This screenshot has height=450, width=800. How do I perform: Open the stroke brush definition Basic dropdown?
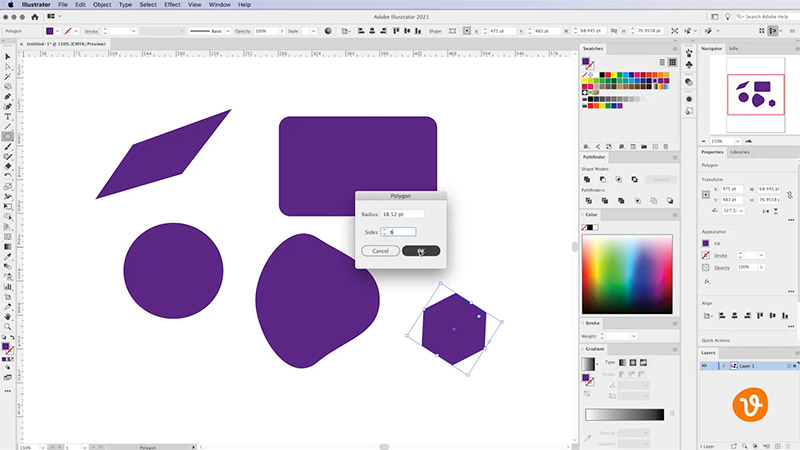click(x=228, y=31)
